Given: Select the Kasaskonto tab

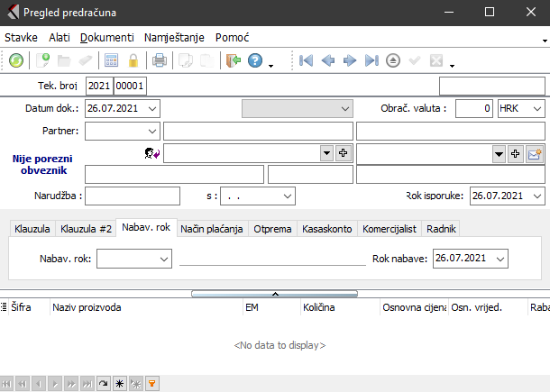Looking at the screenshot, I should pyautogui.click(x=327, y=229).
